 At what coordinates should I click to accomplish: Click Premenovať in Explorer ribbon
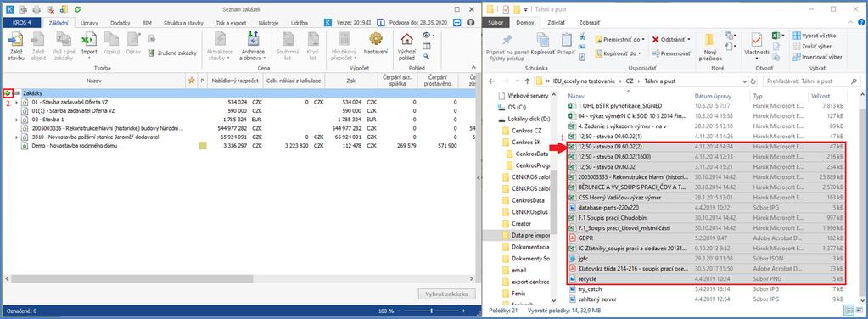point(671,53)
